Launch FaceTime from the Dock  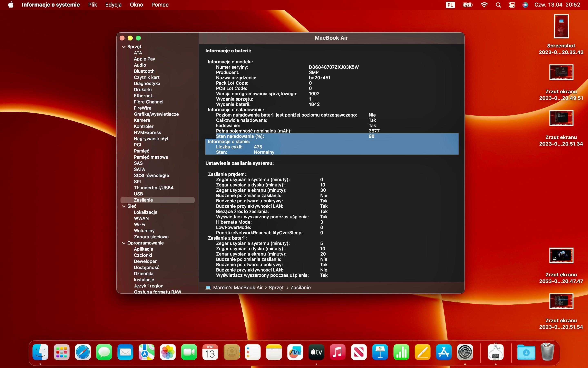[x=189, y=352]
